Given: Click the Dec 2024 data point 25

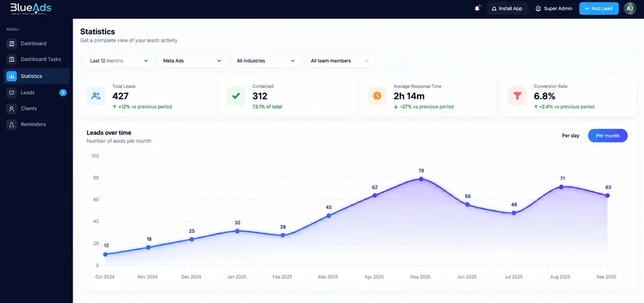Looking at the screenshot, I should pyautogui.click(x=192, y=239).
